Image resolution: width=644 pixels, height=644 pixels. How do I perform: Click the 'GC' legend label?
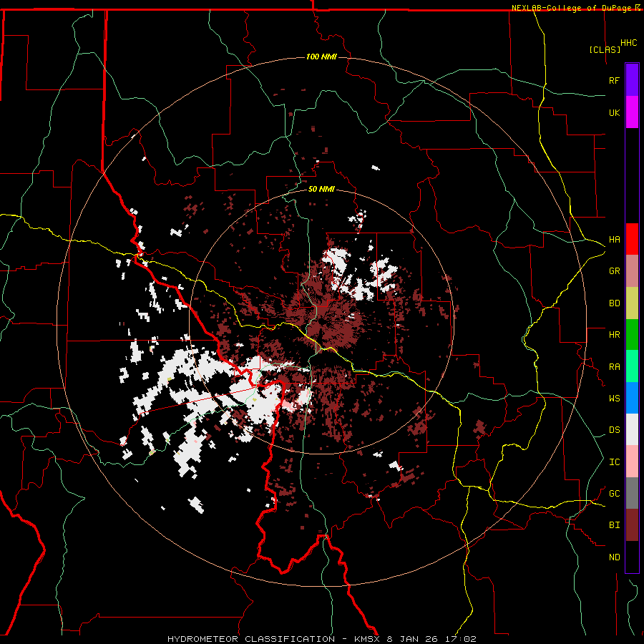pos(615,494)
